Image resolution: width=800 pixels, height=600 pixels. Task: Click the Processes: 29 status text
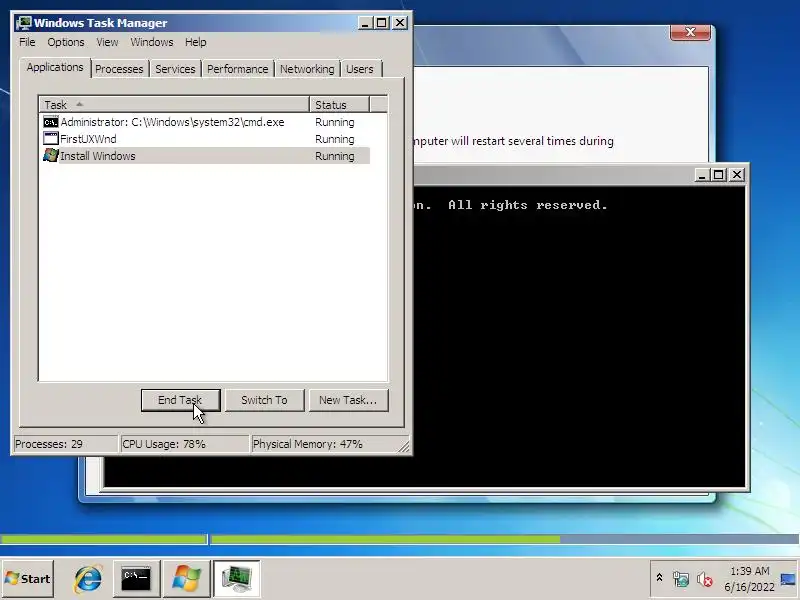click(48, 444)
